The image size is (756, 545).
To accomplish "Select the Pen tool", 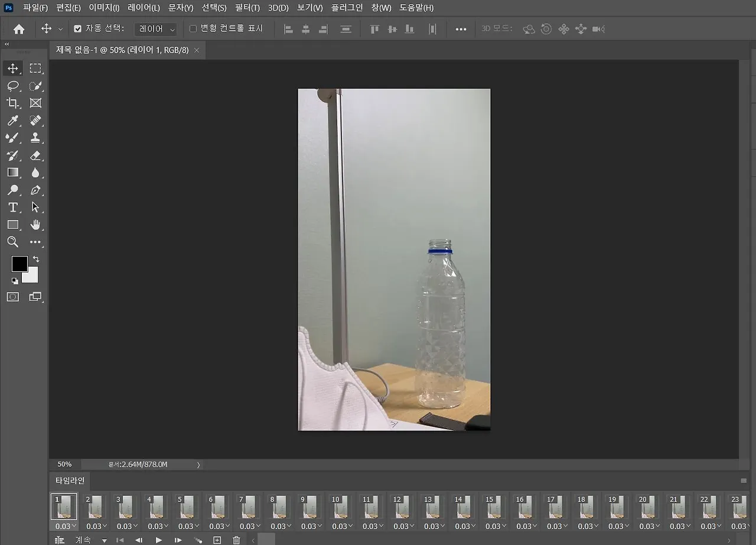I will coord(35,190).
